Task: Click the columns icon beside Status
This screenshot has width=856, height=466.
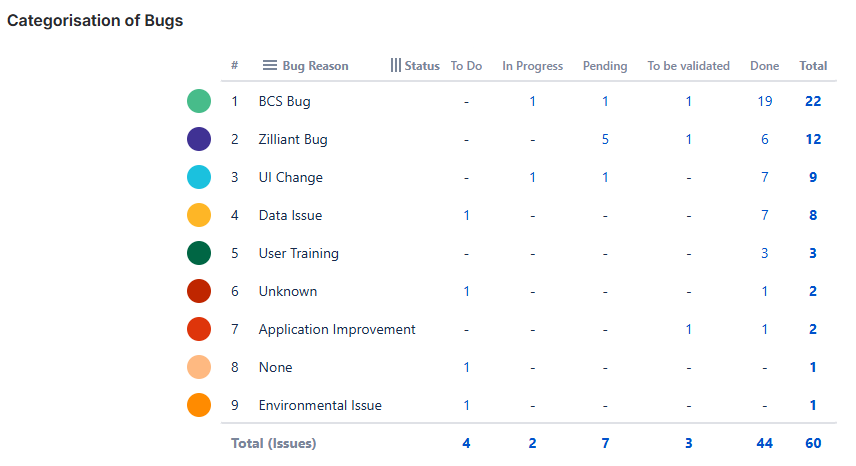Action: point(396,66)
